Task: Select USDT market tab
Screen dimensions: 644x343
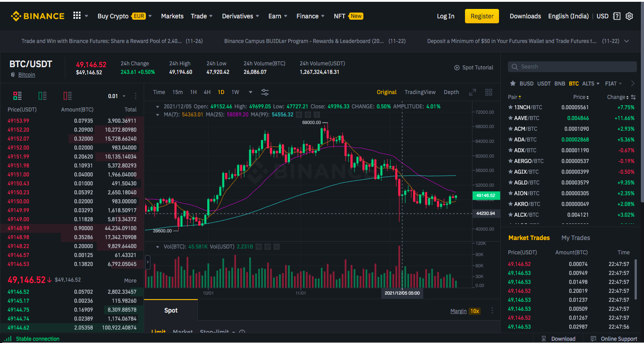Action: [x=544, y=84]
